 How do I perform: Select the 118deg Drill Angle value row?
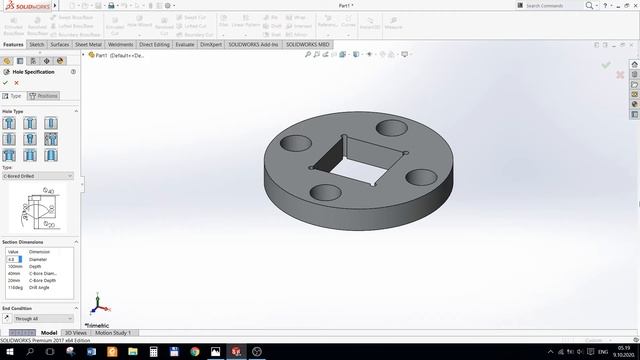pos(39,287)
